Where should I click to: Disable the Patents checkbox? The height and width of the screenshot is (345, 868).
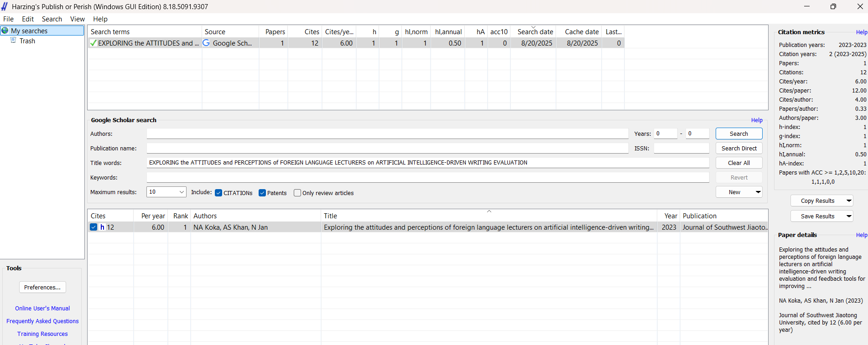[262, 193]
